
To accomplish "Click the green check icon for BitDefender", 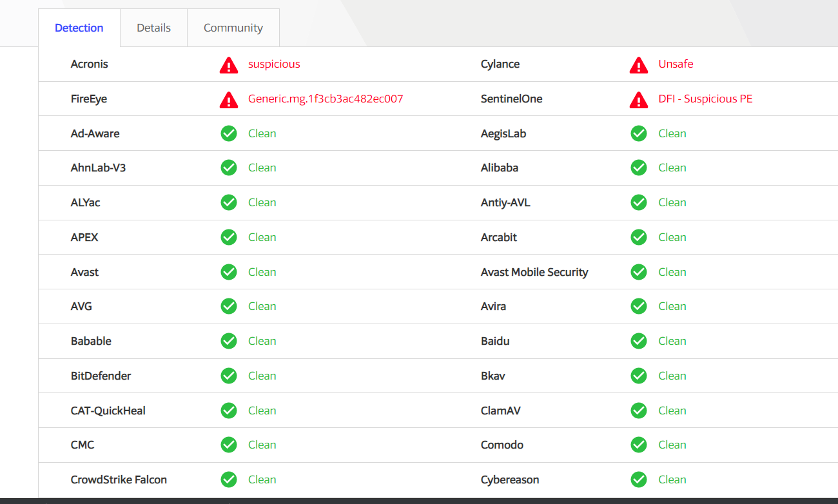I will [x=229, y=376].
